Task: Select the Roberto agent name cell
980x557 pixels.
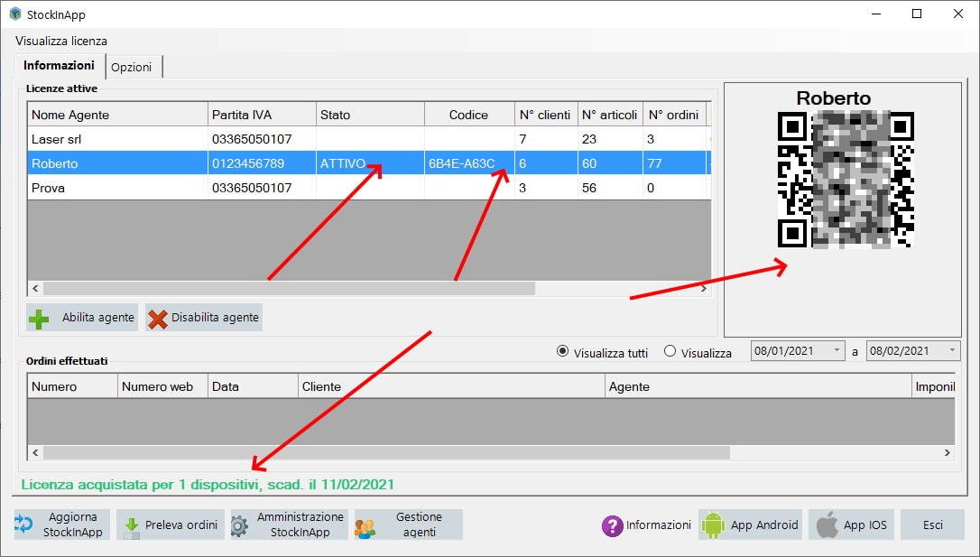Action: coord(117,163)
